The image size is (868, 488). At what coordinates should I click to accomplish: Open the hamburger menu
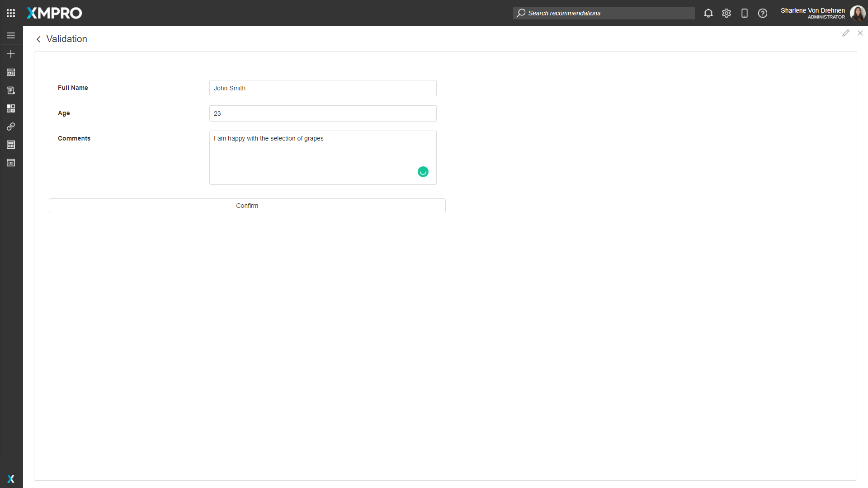pyautogui.click(x=11, y=35)
